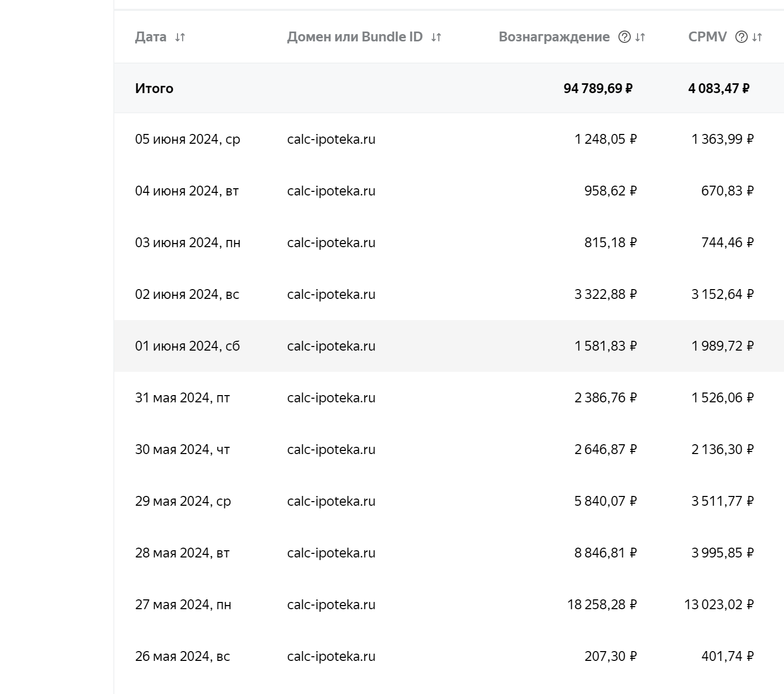This screenshot has width=784, height=694.
Task: Select reward value 2 386,76 ₽
Action: coord(605,398)
